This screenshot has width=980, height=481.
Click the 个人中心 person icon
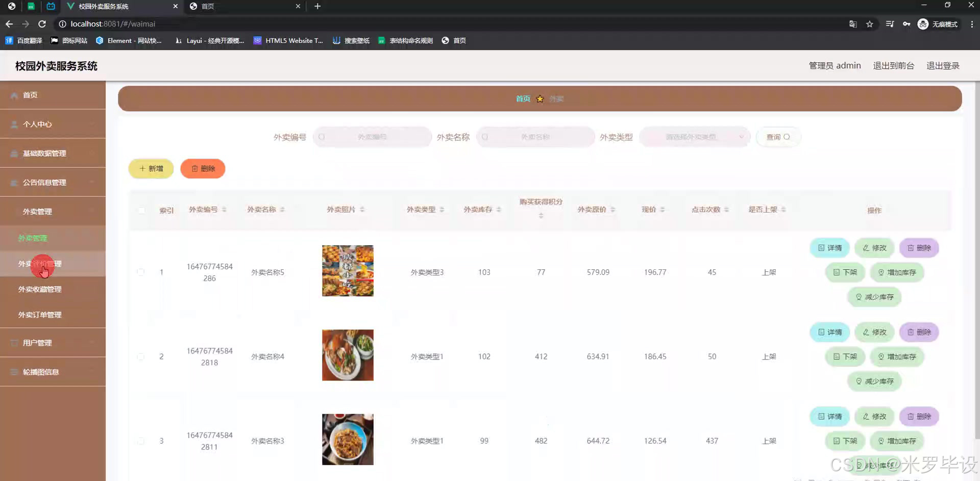point(14,124)
